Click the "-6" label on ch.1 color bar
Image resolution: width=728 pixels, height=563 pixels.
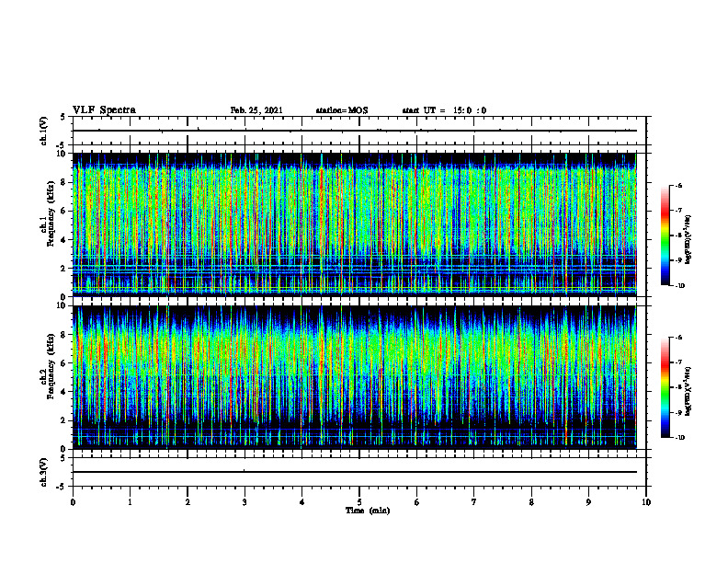678,185
